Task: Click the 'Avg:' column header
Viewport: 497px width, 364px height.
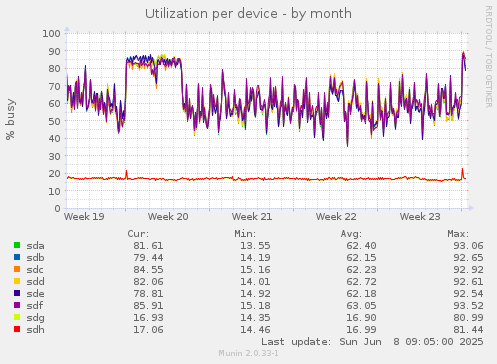Action: tap(351, 234)
